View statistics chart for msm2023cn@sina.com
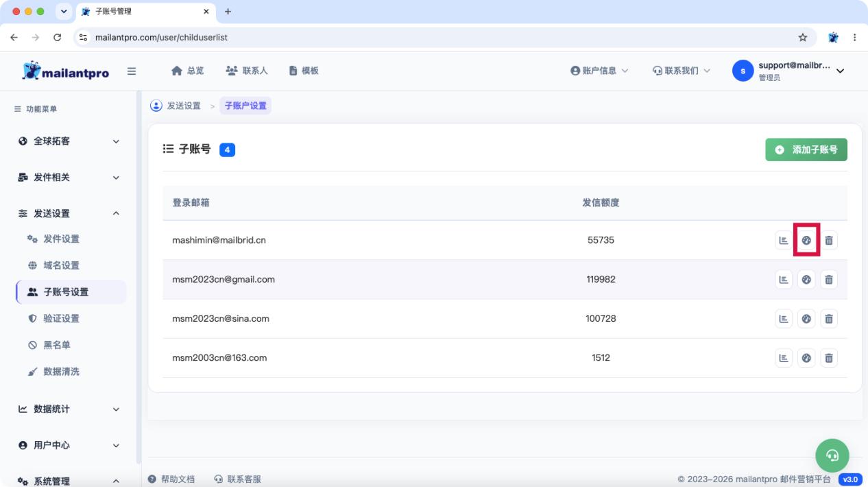 [x=784, y=318]
